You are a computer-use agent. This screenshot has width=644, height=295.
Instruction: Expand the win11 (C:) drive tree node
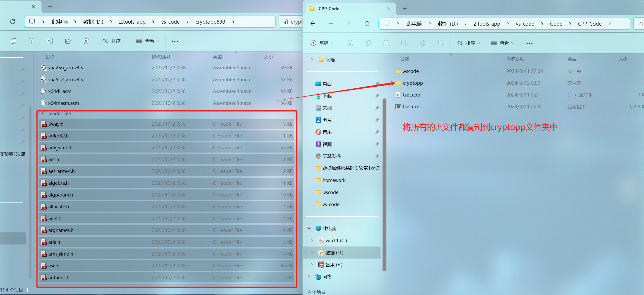coord(312,240)
